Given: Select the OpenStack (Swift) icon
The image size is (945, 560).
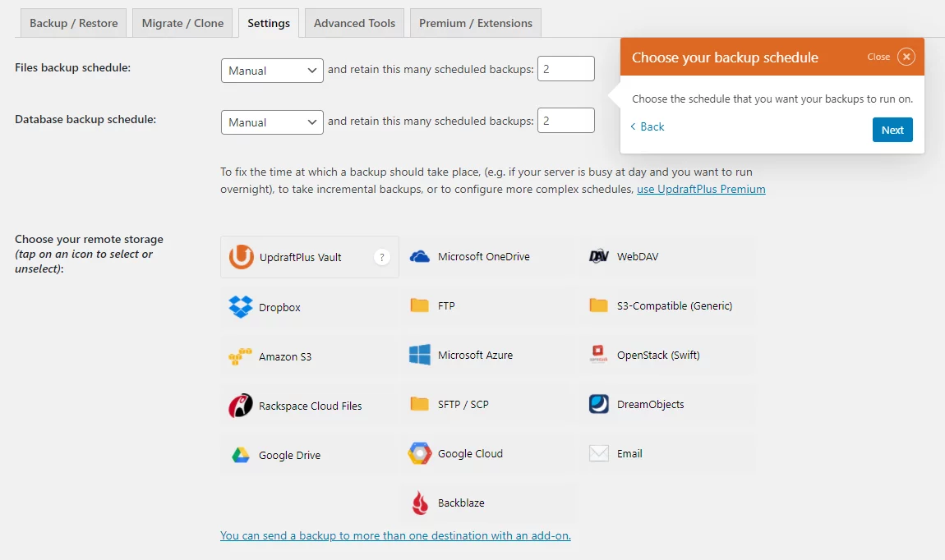Looking at the screenshot, I should (x=598, y=354).
